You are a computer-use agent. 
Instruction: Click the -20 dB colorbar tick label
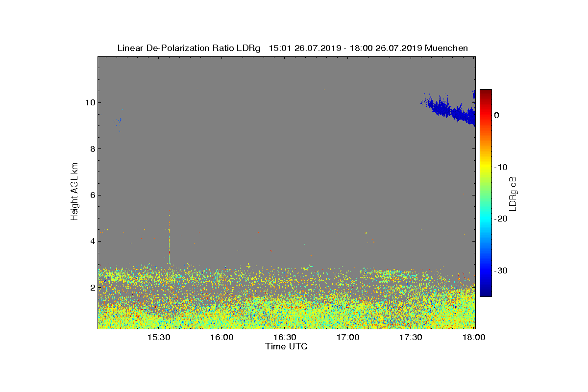[x=501, y=219]
